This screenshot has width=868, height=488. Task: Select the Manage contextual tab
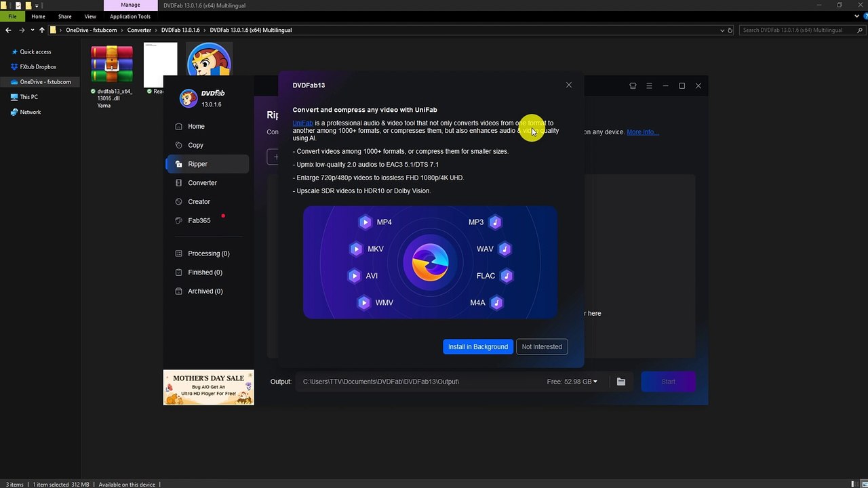tap(130, 5)
